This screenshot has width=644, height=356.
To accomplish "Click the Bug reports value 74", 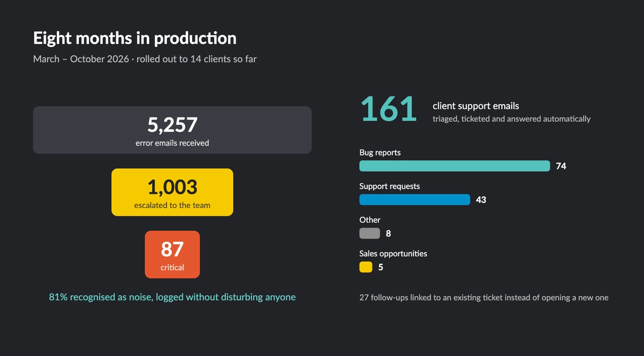I will click(561, 166).
